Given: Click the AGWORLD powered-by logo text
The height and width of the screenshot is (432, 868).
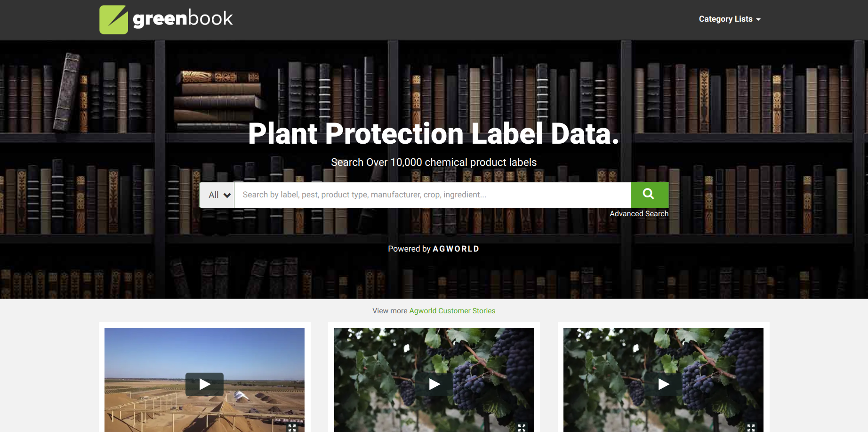Looking at the screenshot, I should point(456,249).
